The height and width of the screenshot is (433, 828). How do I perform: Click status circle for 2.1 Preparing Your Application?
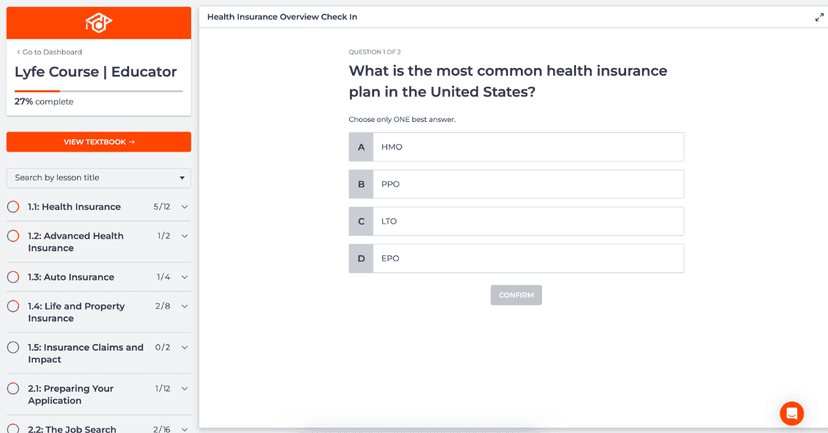click(13, 389)
